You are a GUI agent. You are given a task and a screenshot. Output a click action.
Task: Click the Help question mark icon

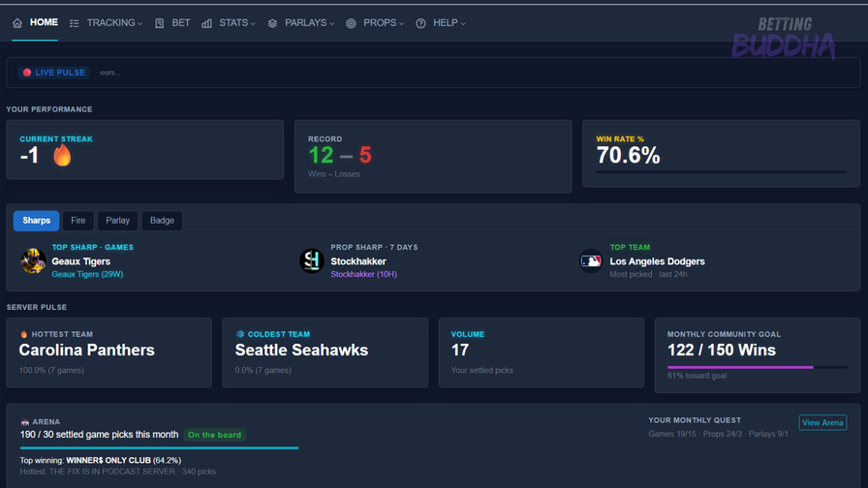point(420,23)
